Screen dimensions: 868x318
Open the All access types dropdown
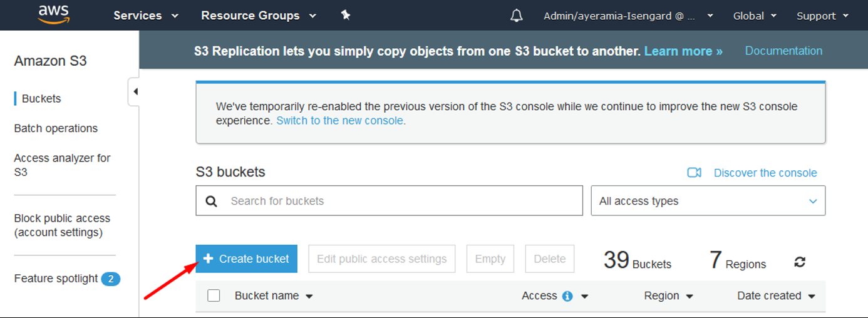click(708, 201)
